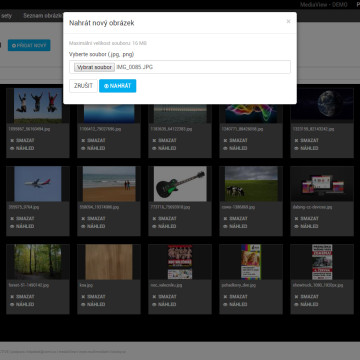Preview the Earth planet image via NÁHLED
Viewport: 360px width, 360px height.
click(306, 148)
